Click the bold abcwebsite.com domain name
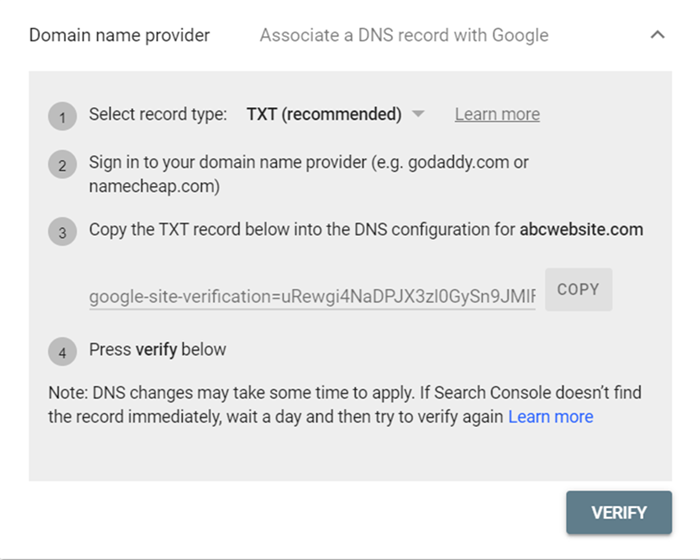The width and height of the screenshot is (700, 560). 581,229
